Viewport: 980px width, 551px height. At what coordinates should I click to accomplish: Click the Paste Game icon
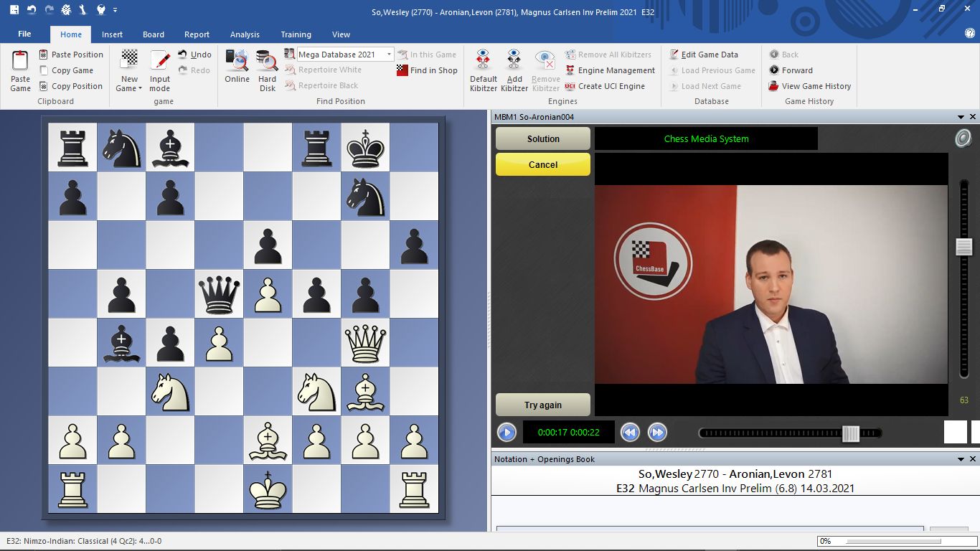(20, 63)
